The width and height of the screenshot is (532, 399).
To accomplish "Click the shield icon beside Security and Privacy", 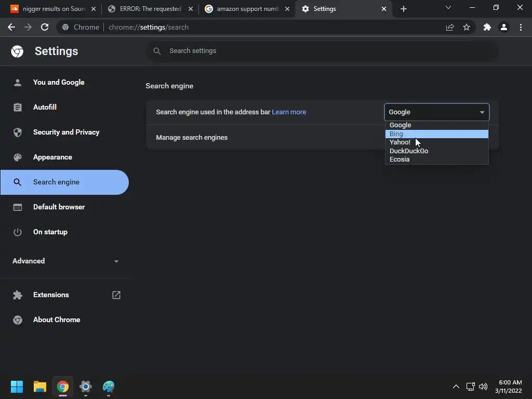I will [x=18, y=132].
